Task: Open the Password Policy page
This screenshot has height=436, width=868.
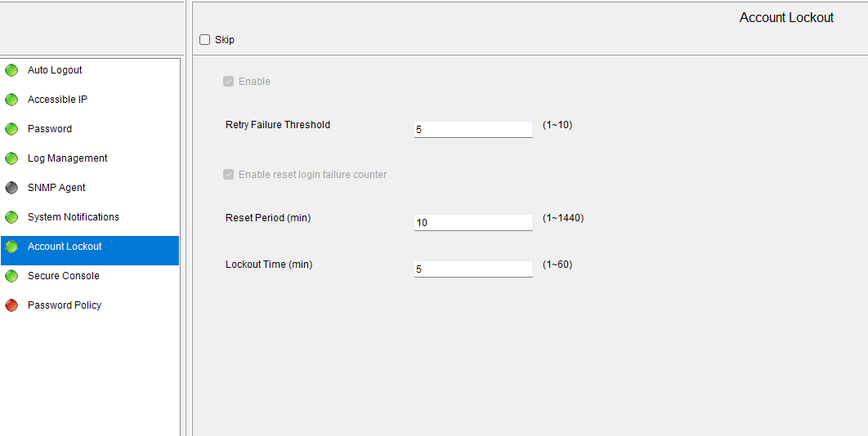Action: point(65,305)
